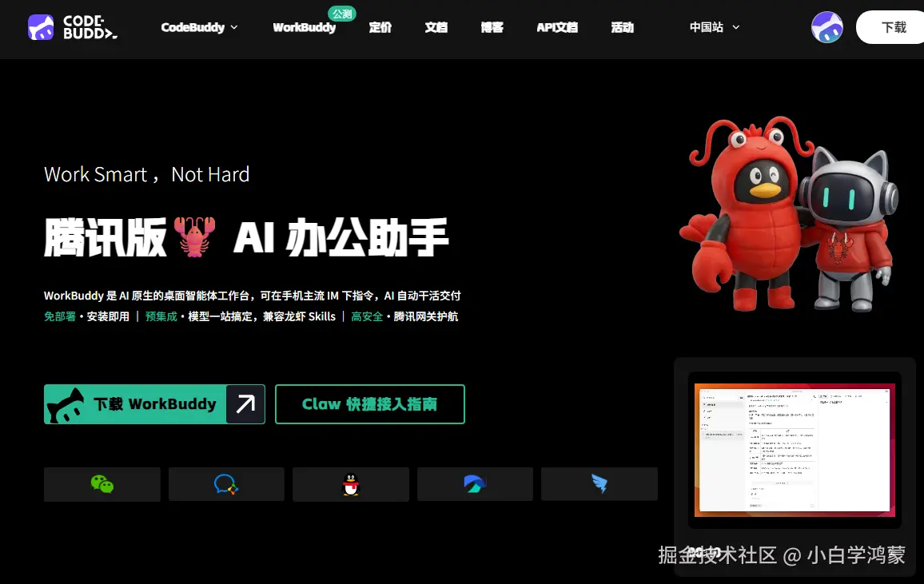Select the Feishu bird icon

[599, 484]
